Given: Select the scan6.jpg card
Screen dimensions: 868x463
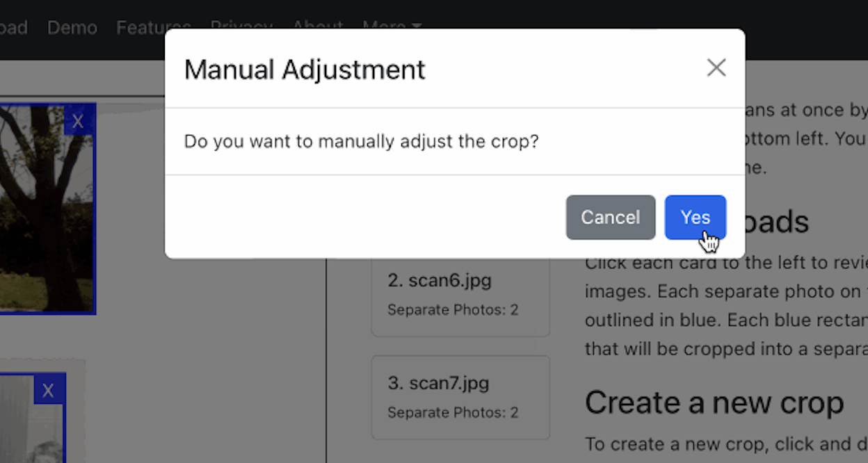Looking at the screenshot, I should [460, 292].
